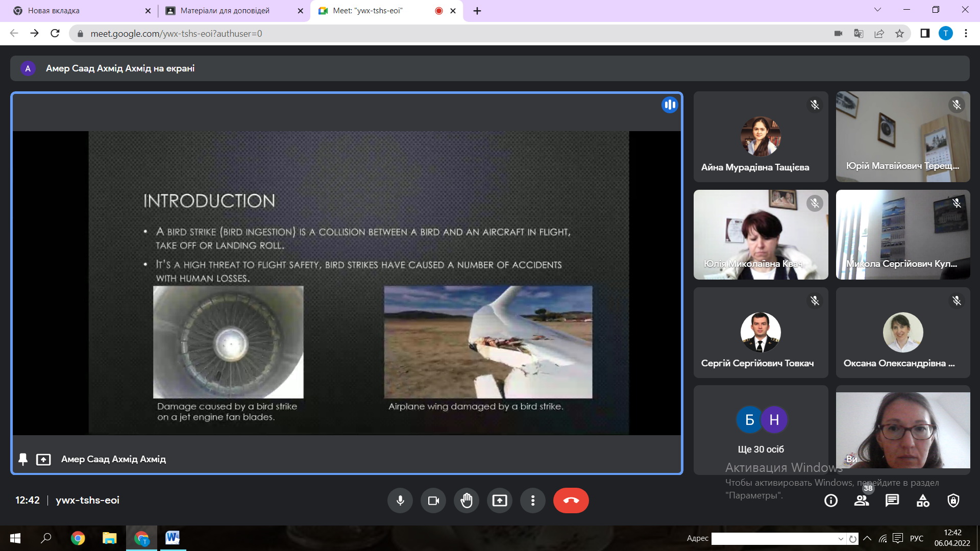This screenshot has width=980, height=551.
Task: Open the chat messages panel icon
Action: click(892, 500)
